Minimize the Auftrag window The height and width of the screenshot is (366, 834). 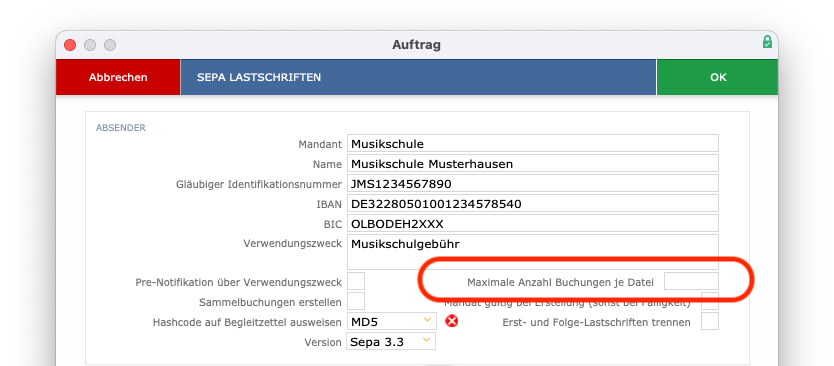(x=90, y=45)
